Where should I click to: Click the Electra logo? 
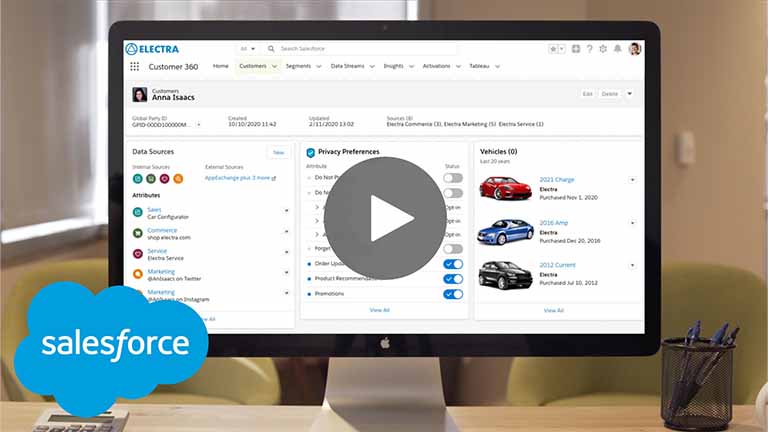[x=152, y=49]
